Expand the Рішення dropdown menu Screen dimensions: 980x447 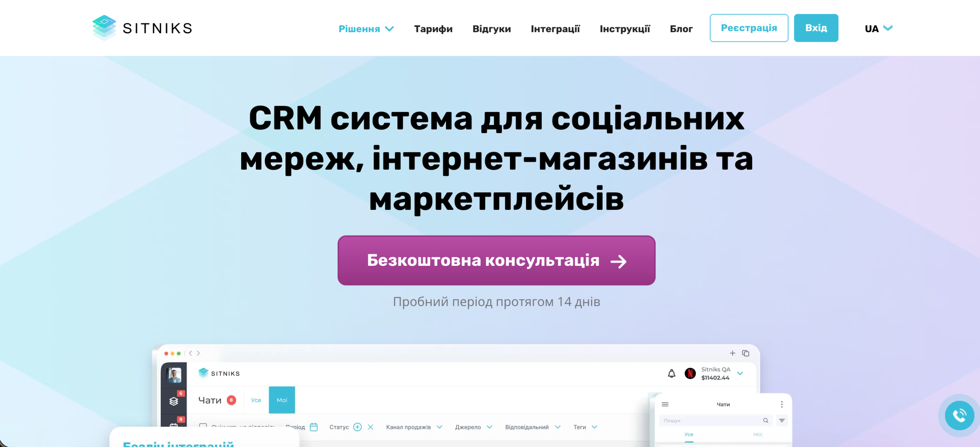[x=366, y=29]
